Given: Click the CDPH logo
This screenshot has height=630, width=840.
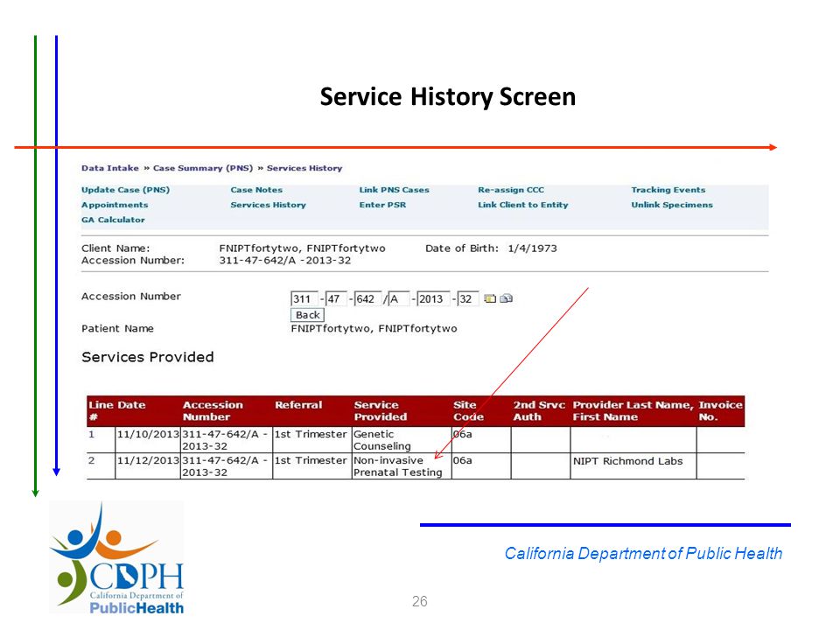Looking at the screenshot, I should click(116, 557).
